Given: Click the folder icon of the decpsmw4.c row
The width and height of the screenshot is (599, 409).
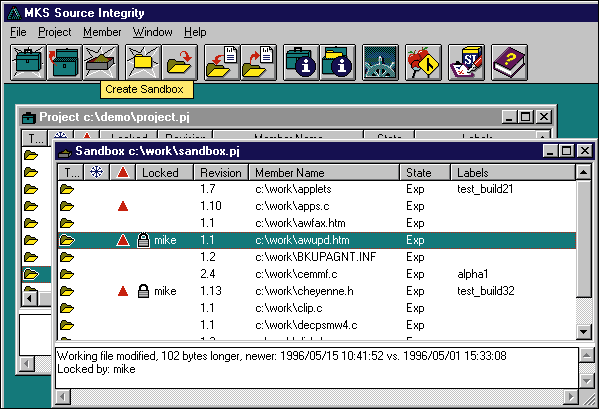Looking at the screenshot, I should pos(67,325).
